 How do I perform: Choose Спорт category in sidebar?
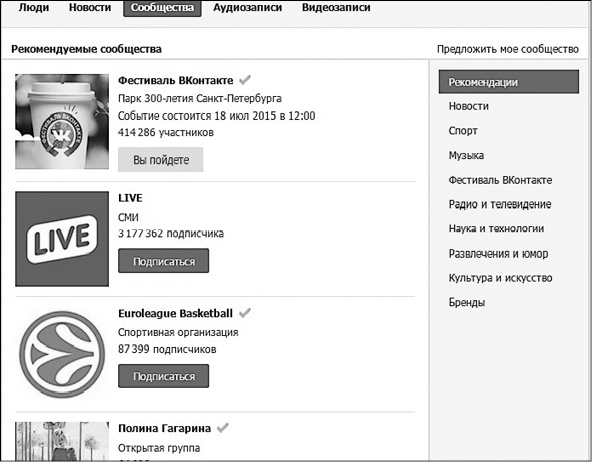coord(463,131)
